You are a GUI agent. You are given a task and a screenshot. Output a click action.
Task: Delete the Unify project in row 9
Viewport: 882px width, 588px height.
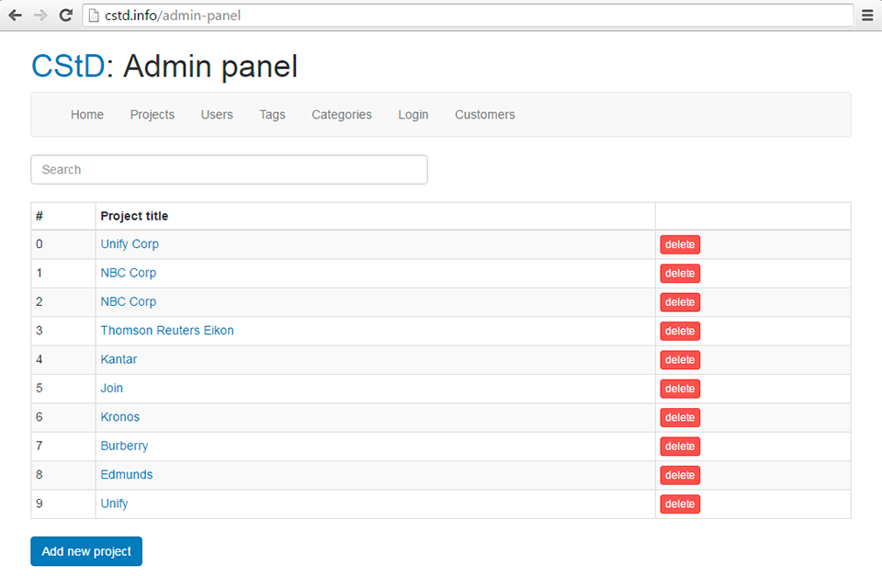[x=680, y=504]
